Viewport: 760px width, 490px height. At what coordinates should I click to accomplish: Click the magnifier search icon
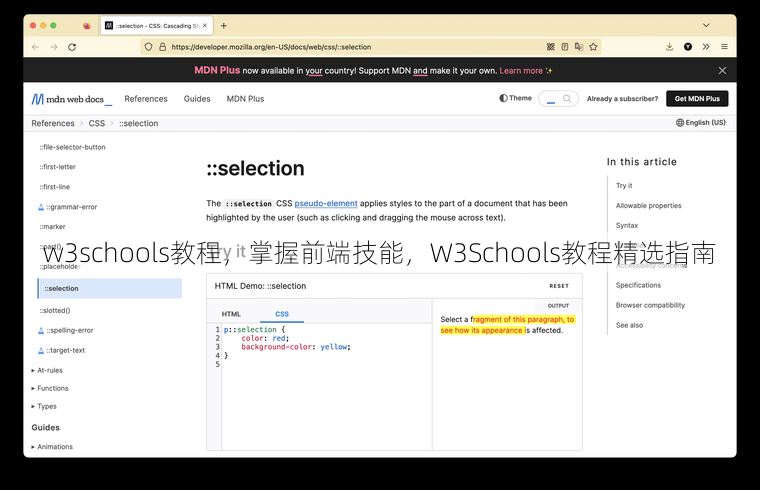point(567,98)
